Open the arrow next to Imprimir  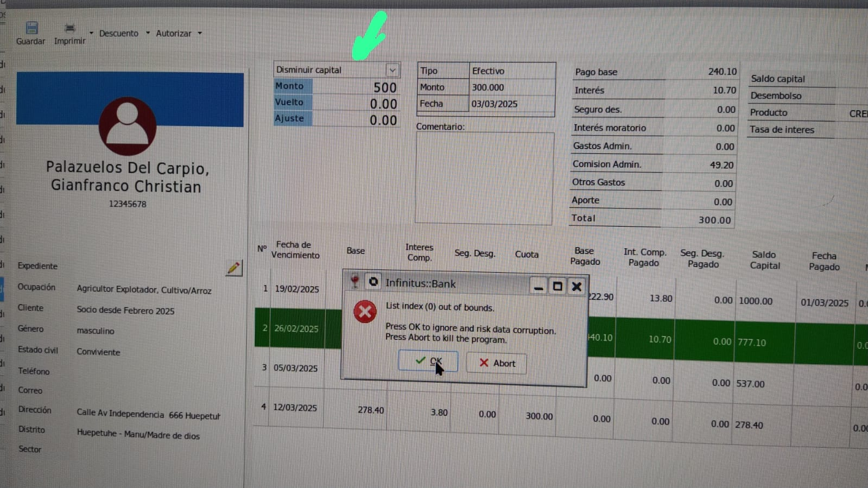(x=91, y=33)
